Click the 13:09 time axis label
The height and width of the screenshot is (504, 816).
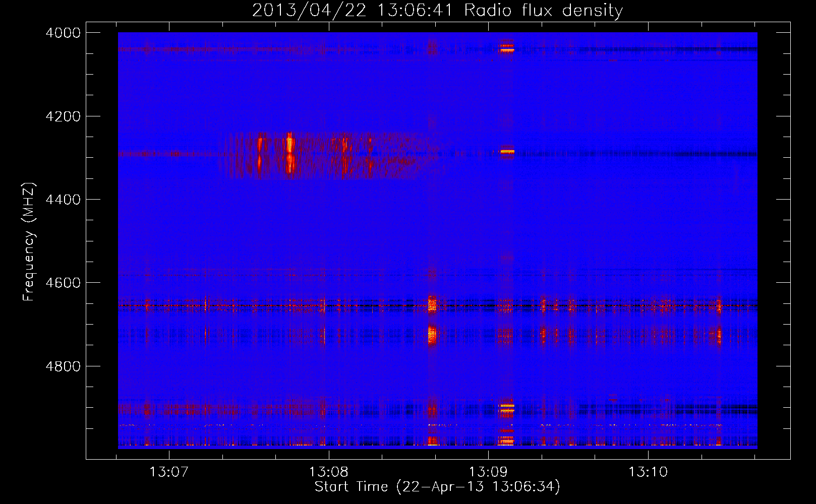(x=488, y=472)
